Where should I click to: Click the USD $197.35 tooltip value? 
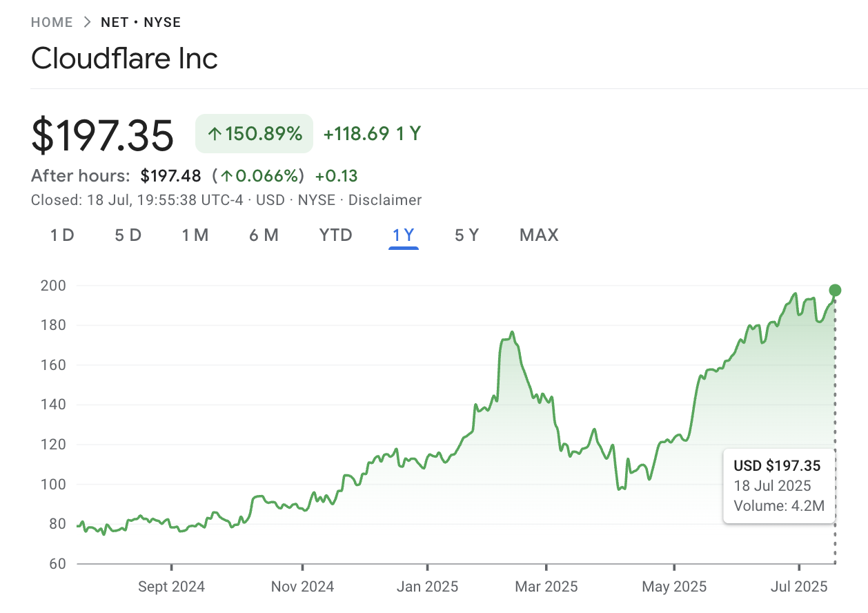tap(777, 466)
